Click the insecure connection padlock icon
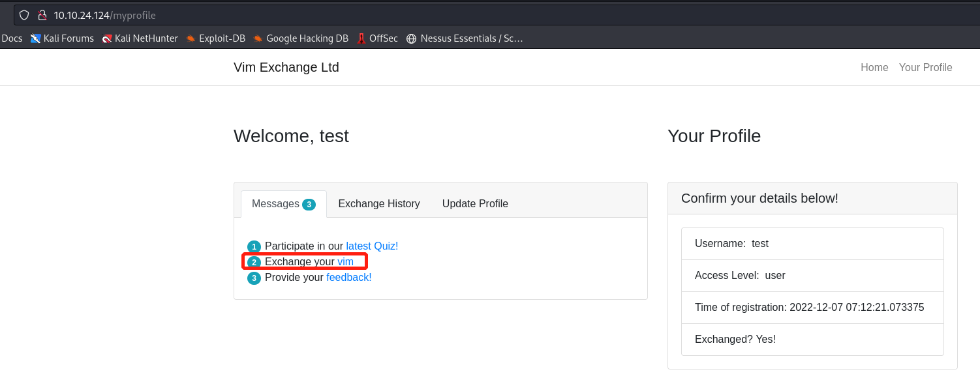 (42, 15)
